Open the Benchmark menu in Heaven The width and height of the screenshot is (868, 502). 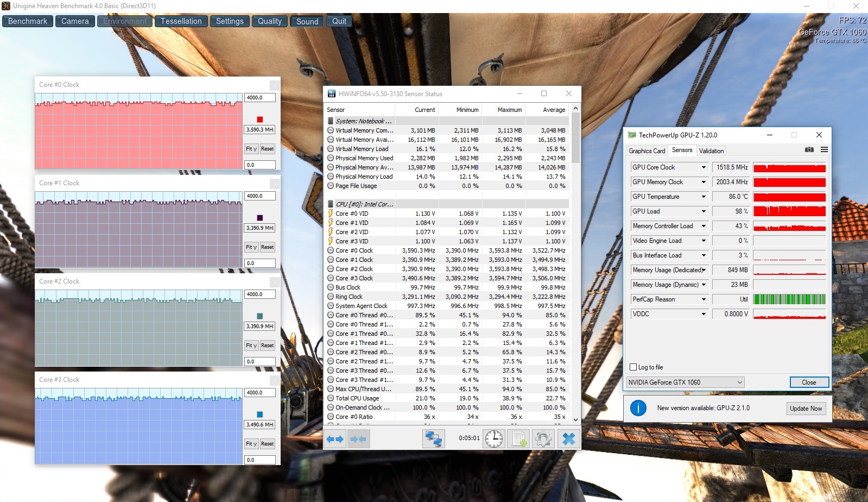pyautogui.click(x=28, y=21)
